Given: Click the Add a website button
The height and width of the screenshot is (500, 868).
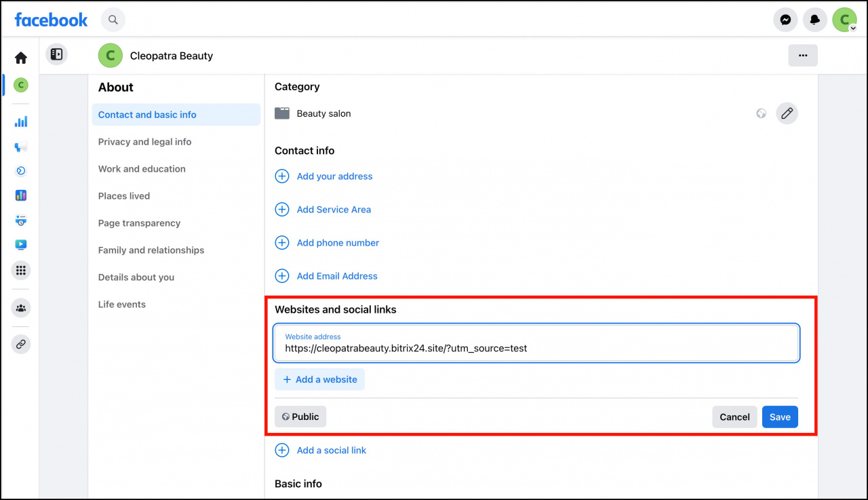Looking at the screenshot, I should (x=319, y=379).
